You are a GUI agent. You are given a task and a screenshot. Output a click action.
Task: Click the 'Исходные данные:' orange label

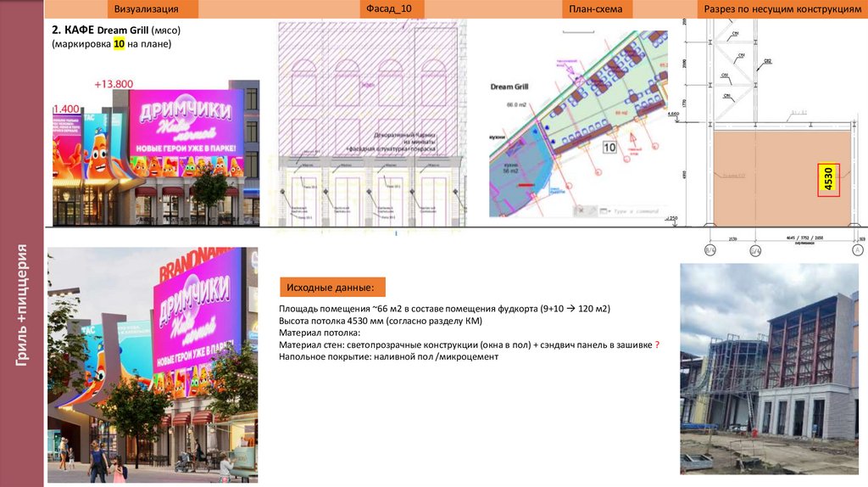pos(332,288)
